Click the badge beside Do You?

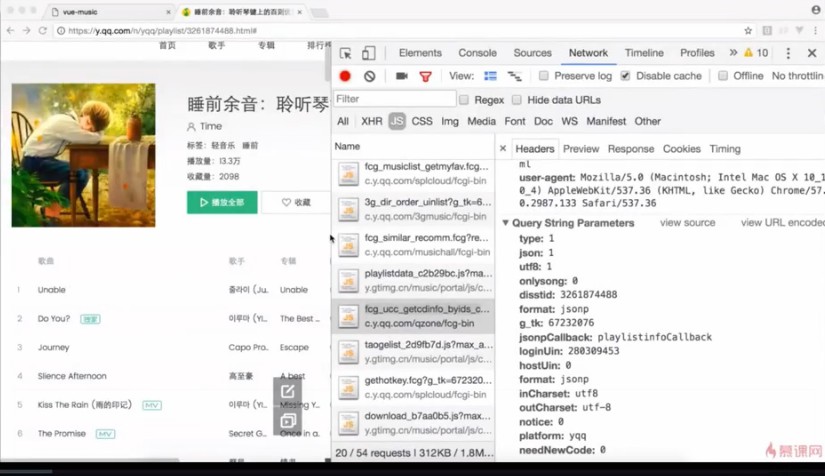[90, 319]
